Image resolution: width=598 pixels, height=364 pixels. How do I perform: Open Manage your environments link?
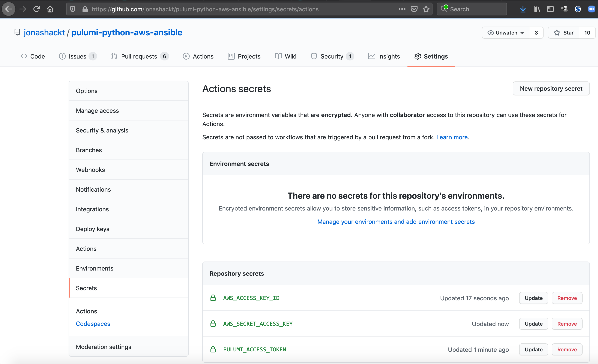[396, 222]
